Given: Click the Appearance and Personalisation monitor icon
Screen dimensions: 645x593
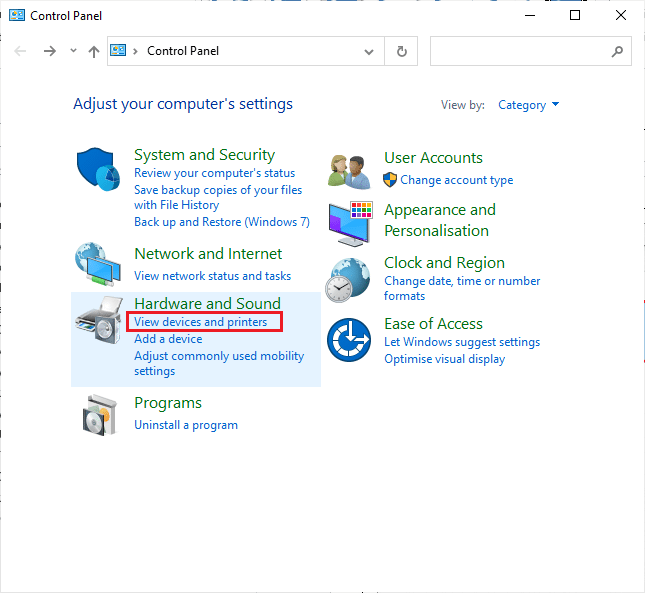Looking at the screenshot, I should click(350, 221).
